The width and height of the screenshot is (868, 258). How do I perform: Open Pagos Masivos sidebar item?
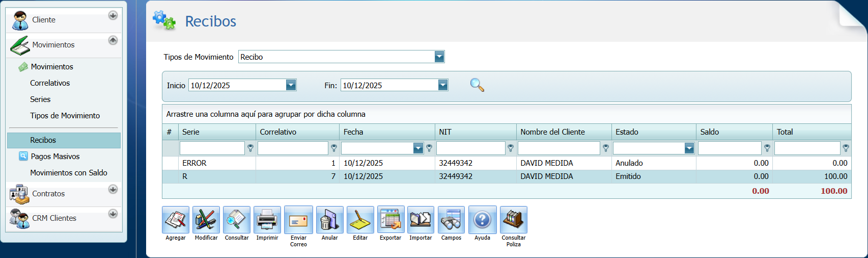[55, 157]
